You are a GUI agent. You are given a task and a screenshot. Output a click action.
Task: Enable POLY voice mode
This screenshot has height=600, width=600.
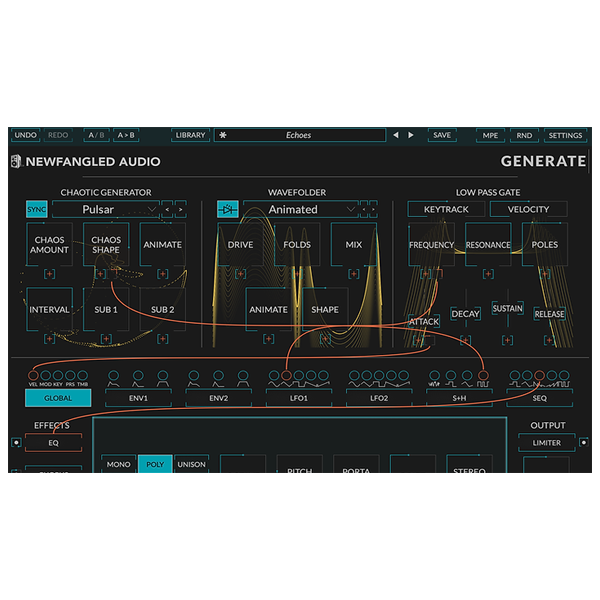155,464
